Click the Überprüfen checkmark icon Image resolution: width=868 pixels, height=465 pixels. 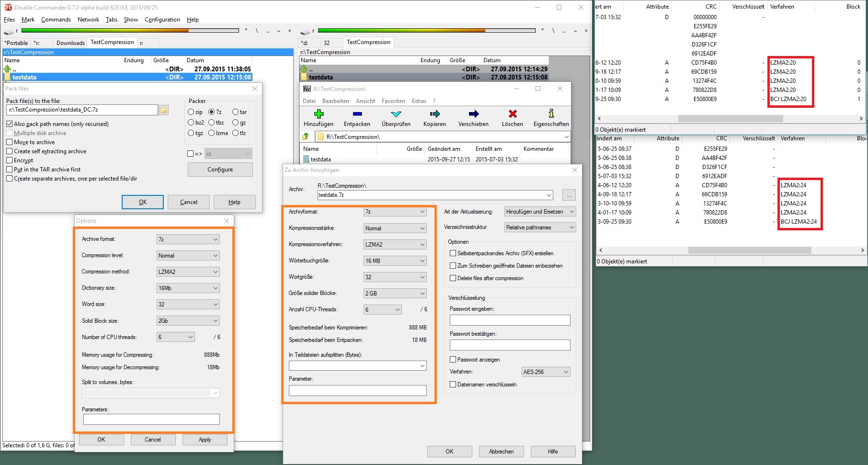[396, 114]
